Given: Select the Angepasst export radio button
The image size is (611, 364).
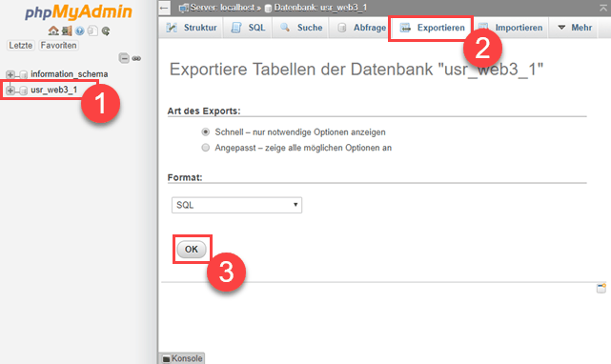Looking at the screenshot, I should [x=205, y=148].
